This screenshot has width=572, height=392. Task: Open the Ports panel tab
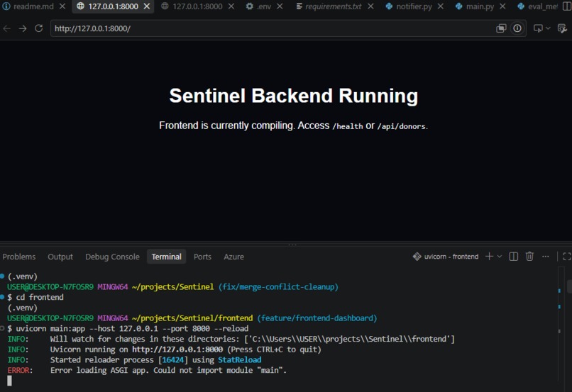pyautogui.click(x=202, y=257)
